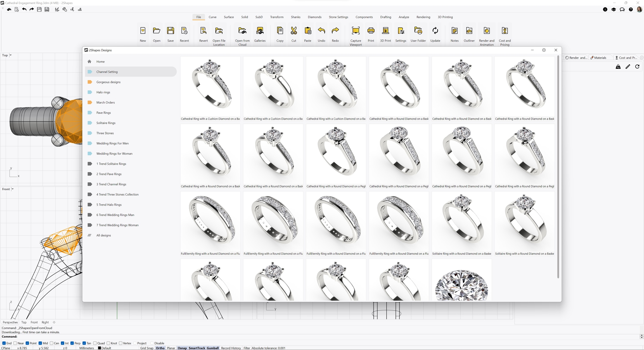The image size is (644, 350).
Task: Click All designs in the sidebar
Action: (103, 235)
